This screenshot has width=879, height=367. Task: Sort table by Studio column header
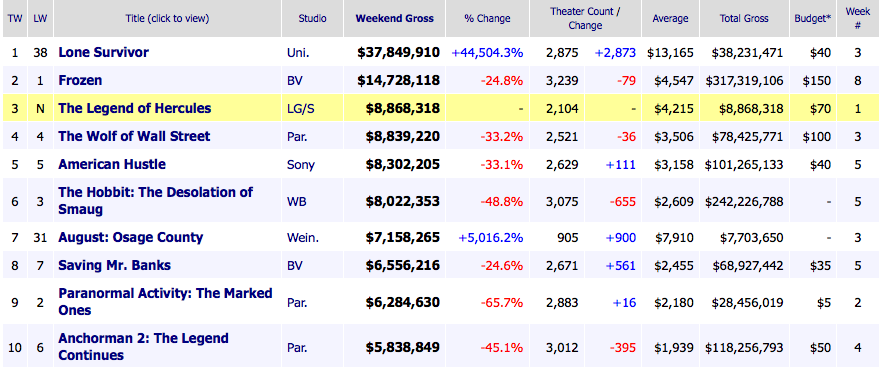coord(312,18)
